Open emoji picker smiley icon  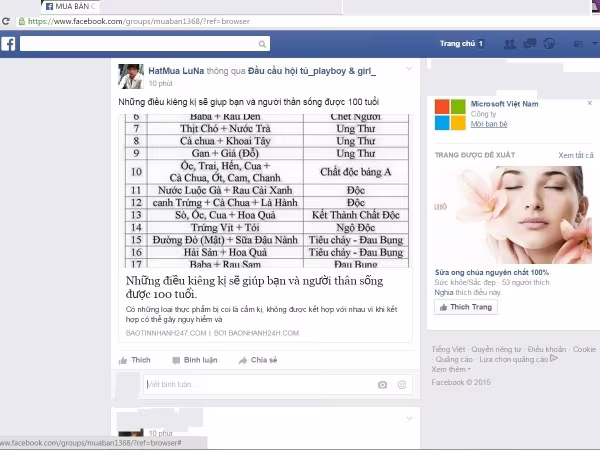(402, 385)
